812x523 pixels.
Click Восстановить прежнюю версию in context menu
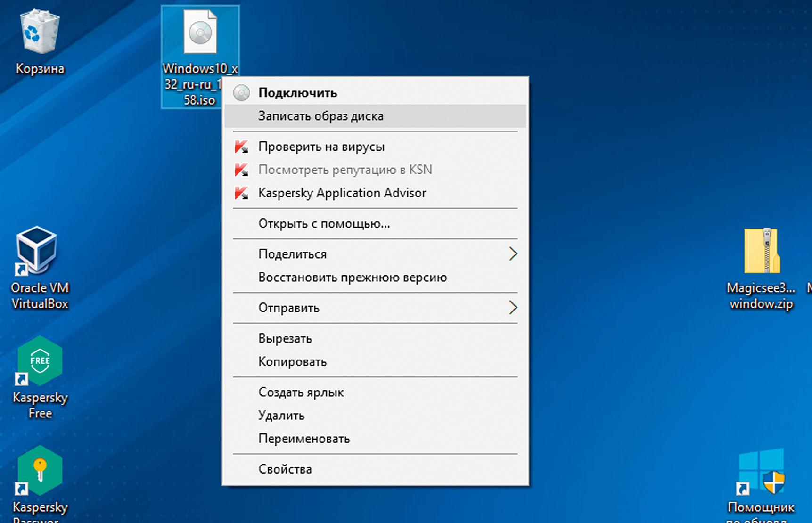[352, 278]
